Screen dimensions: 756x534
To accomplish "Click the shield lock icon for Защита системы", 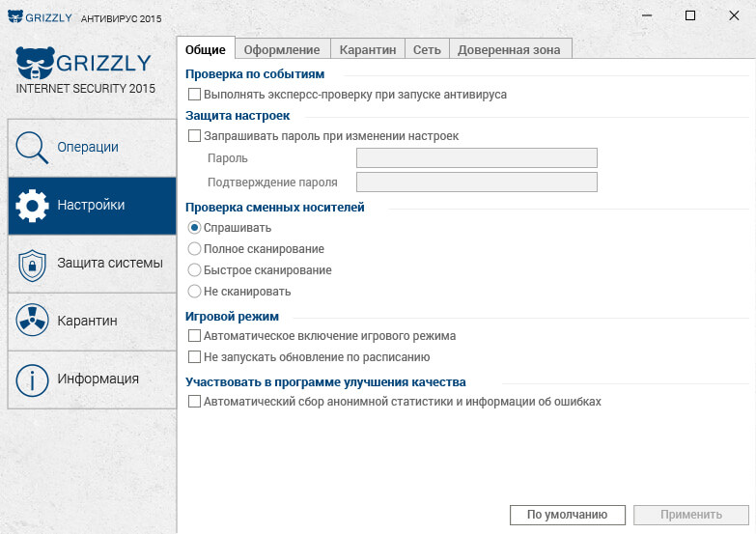I will [32, 265].
